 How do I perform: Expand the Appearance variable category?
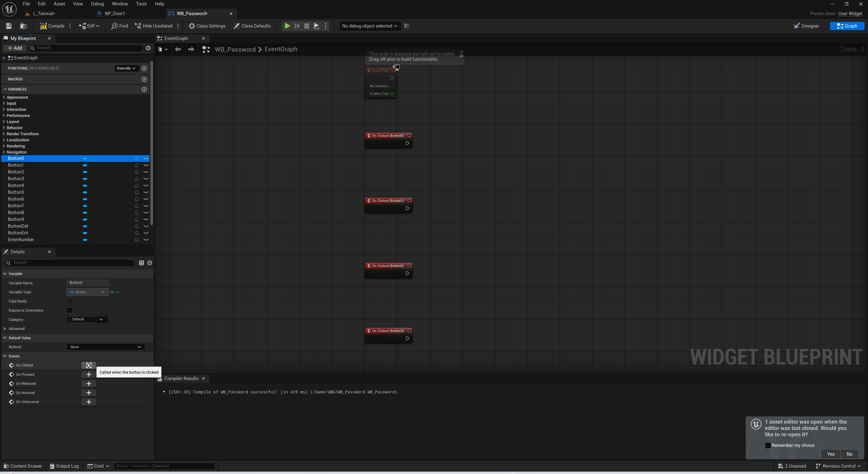tap(4, 97)
